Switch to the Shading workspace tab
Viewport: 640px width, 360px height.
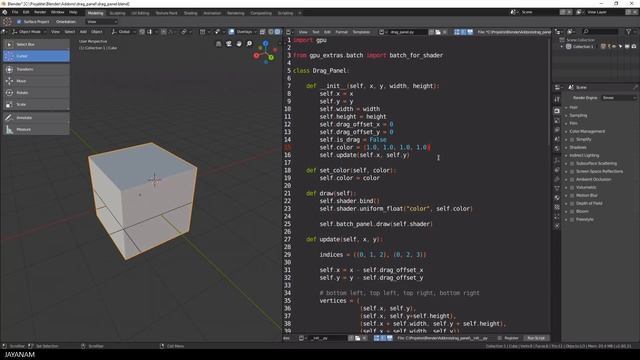190,13
